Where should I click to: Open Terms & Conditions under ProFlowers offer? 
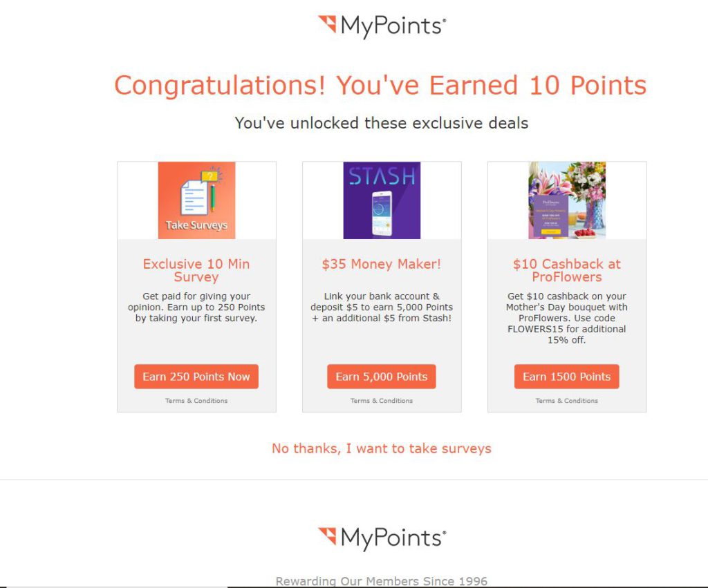point(566,401)
